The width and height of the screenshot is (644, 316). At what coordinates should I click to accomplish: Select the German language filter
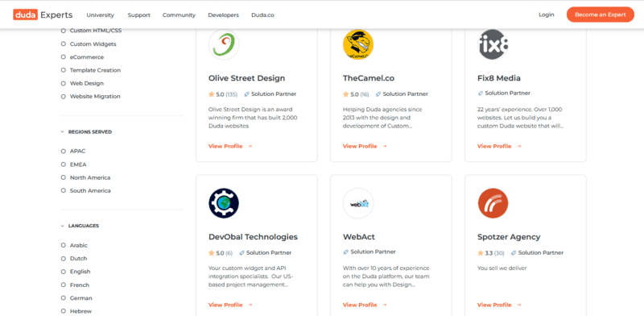(x=76, y=298)
